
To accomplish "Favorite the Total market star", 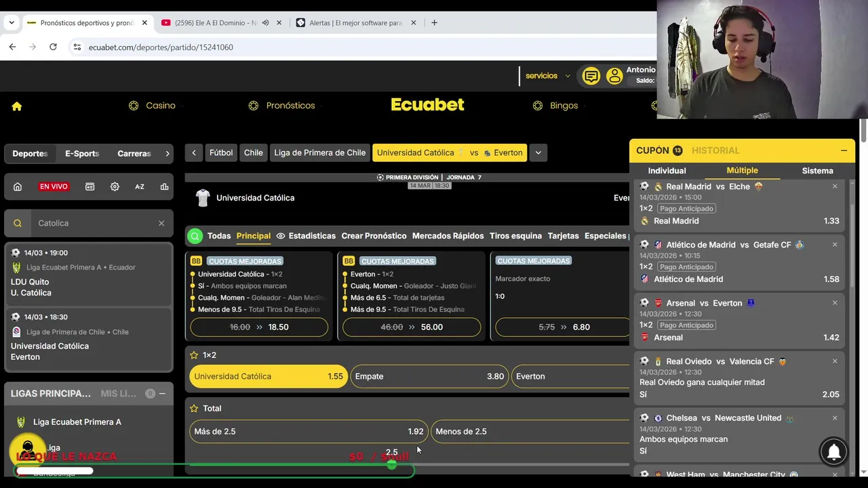I will pos(194,409).
